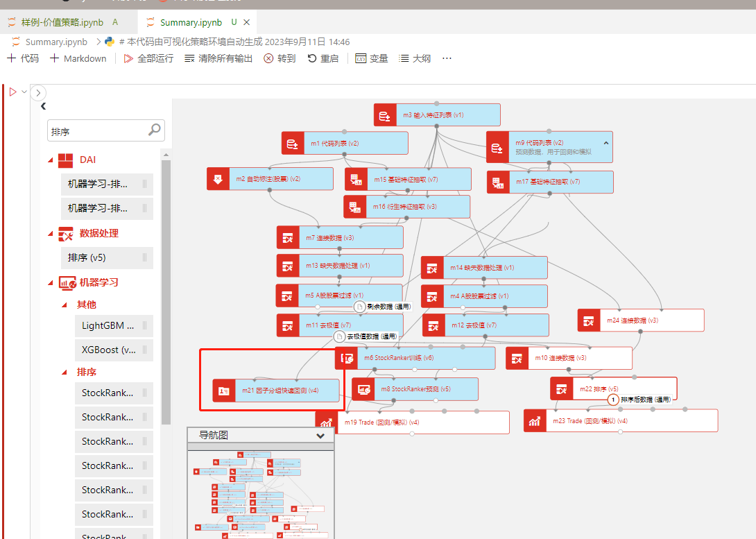The width and height of the screenshot is (756, 539).
Task: Collapse the 数据处理 category
Action: [51, 234]
